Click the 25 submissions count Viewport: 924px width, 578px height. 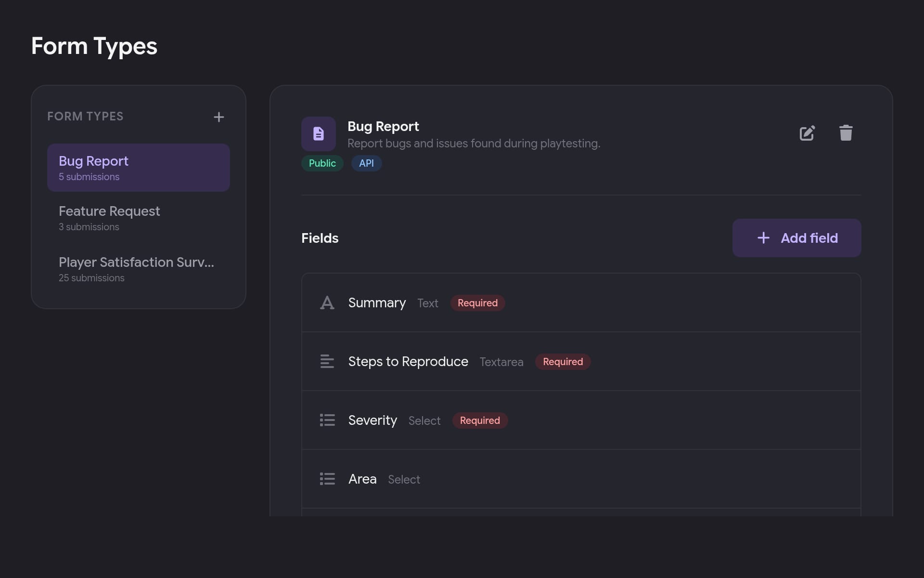[91, 278]
